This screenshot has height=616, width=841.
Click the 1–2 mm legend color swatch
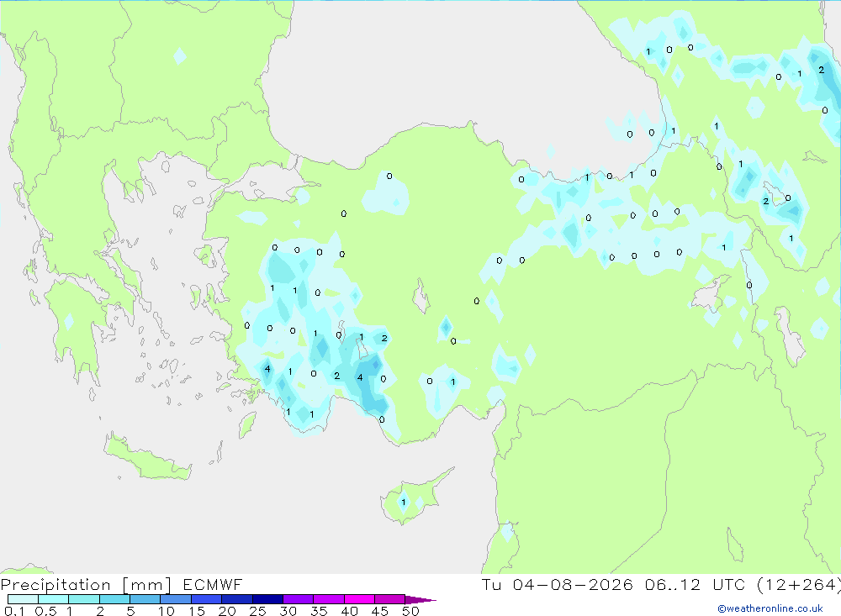click(83, 599)
